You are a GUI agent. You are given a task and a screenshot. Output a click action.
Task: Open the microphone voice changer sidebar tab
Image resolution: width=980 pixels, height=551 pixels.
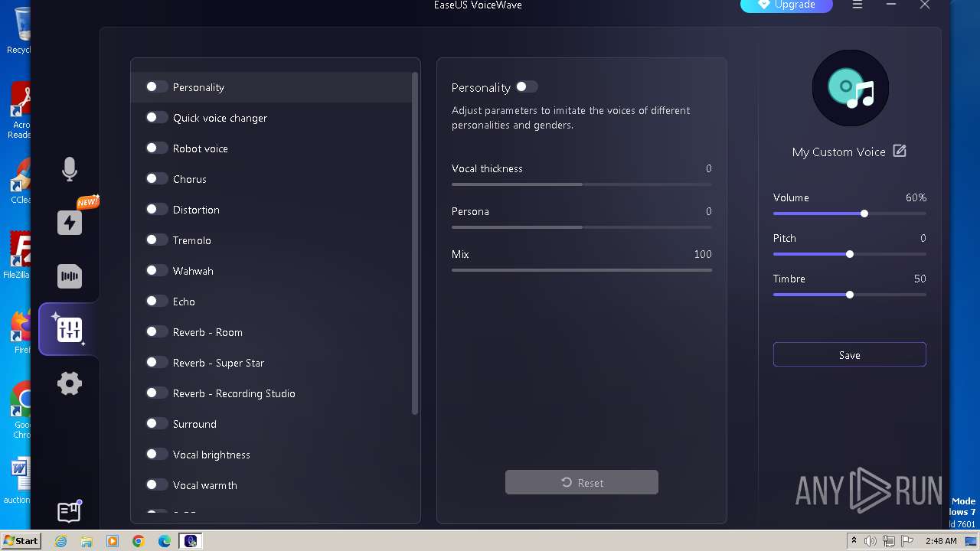[x=70, y=169]
